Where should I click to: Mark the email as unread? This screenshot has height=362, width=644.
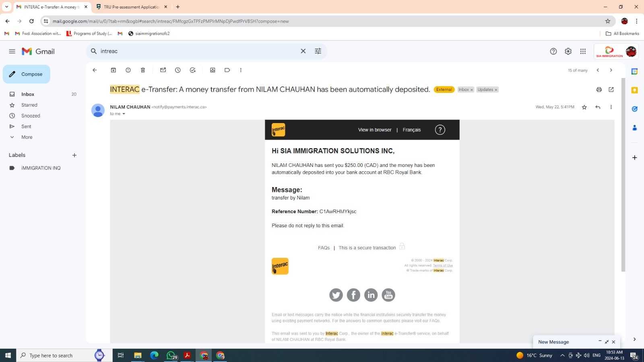[x=163, y=70]
